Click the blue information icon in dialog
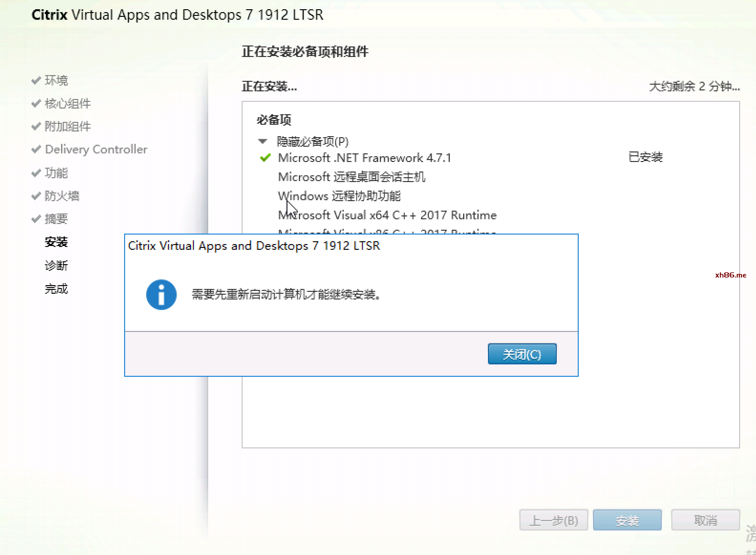This screenshot has height=555, width=756. point(161,295)
